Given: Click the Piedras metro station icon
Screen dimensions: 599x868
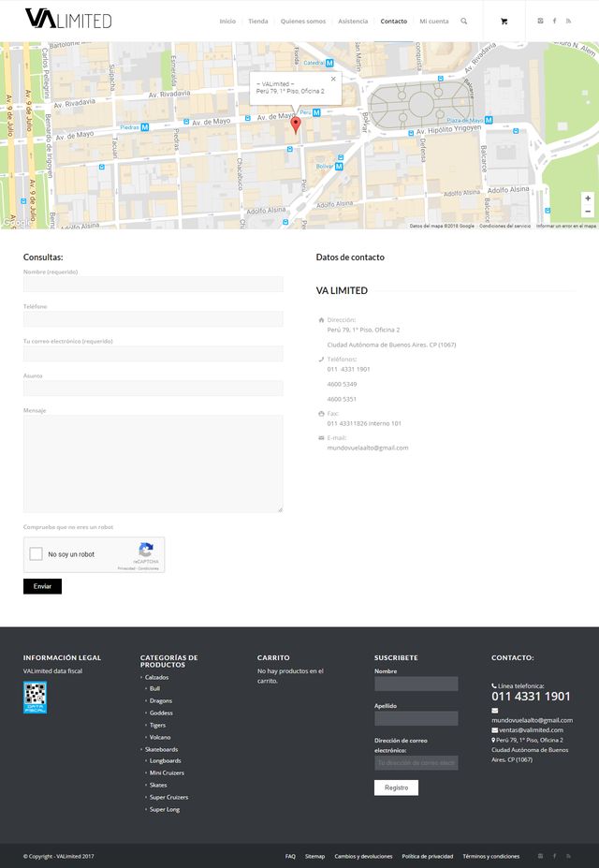Looking at the screenshot, I should click(145, 127).
